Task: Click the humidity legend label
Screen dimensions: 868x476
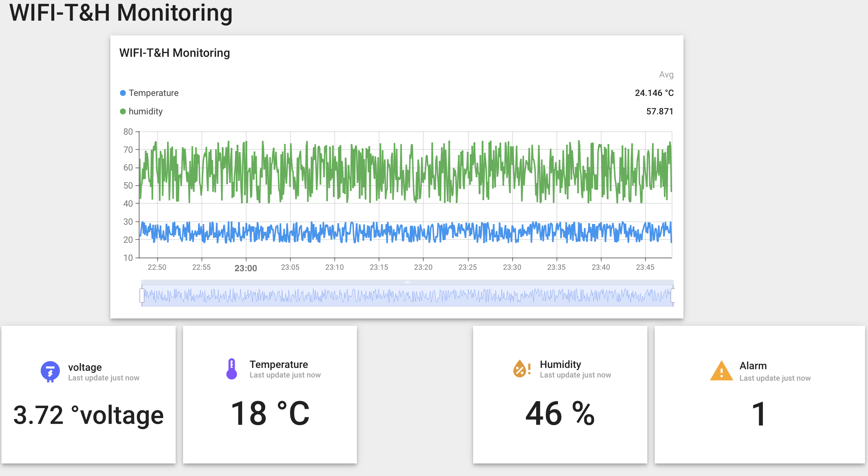Action: pyautogui.click(x=146, y=111)
